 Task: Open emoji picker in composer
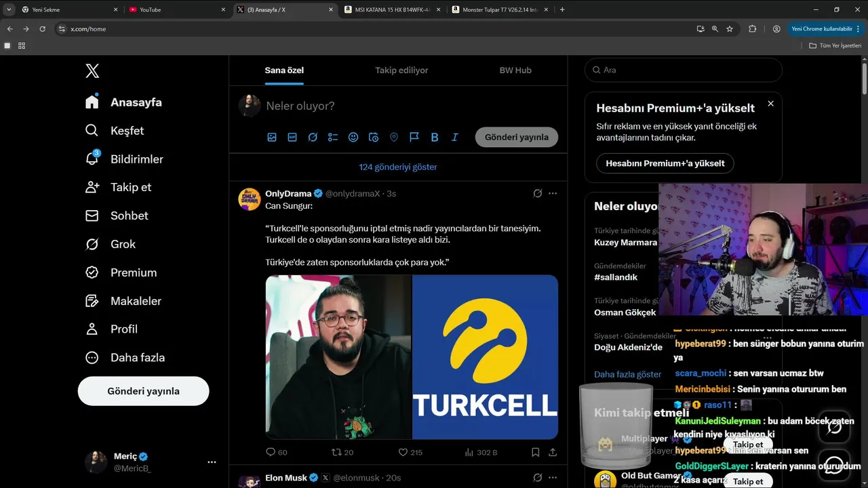coord(353,137)
